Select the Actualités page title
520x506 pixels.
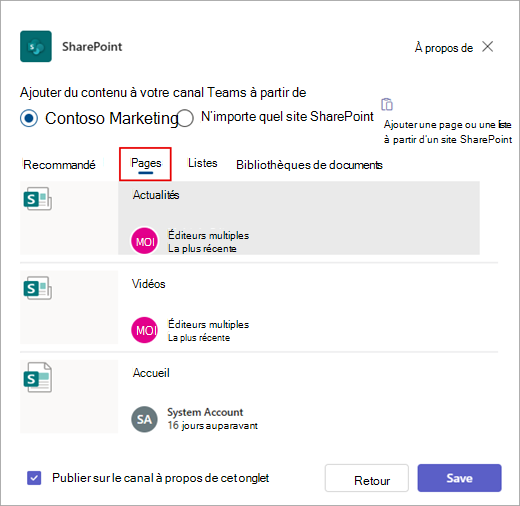[156, 195]
